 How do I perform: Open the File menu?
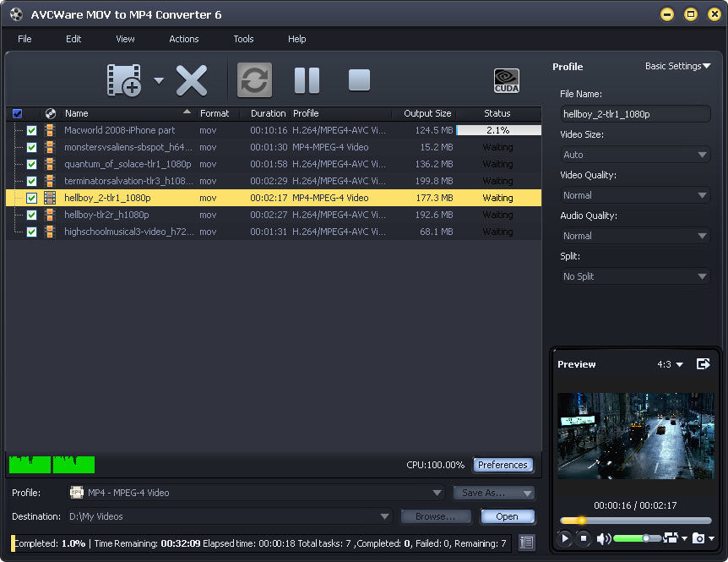[24, 39]
